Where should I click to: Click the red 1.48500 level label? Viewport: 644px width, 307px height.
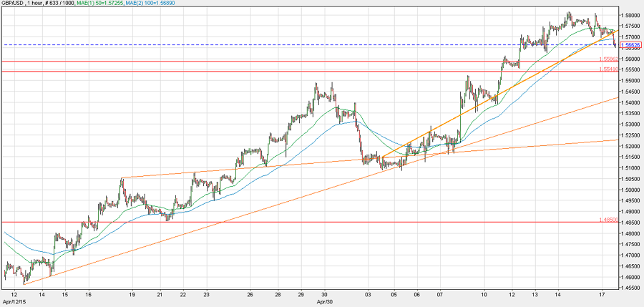pyautogui.click(x=609, y=220)
